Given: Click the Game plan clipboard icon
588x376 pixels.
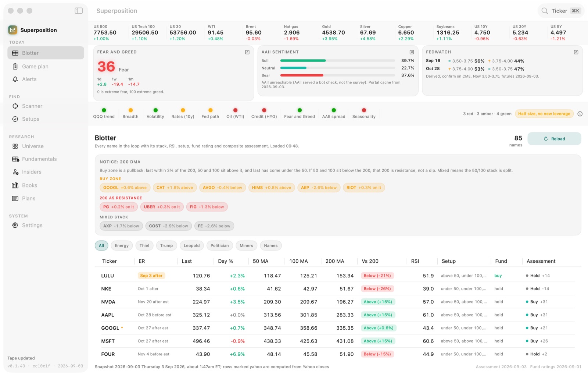Looking at the screenshot, I should (x=15, y=66).
